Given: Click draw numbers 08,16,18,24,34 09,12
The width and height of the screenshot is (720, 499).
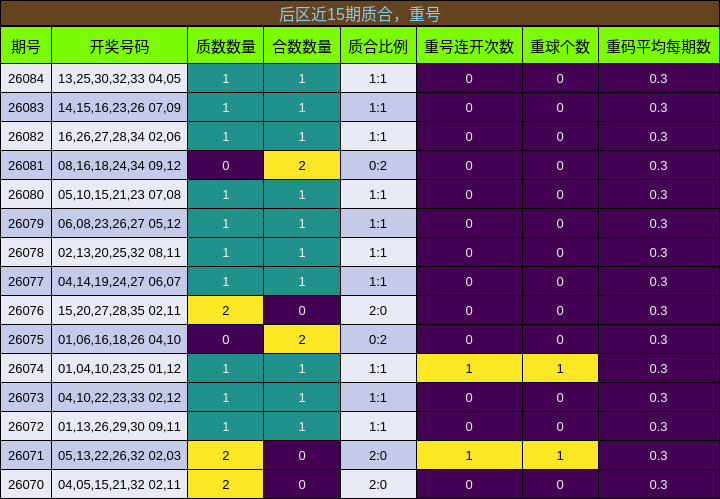Looking at the screenshot, I should tap(119, 165).
